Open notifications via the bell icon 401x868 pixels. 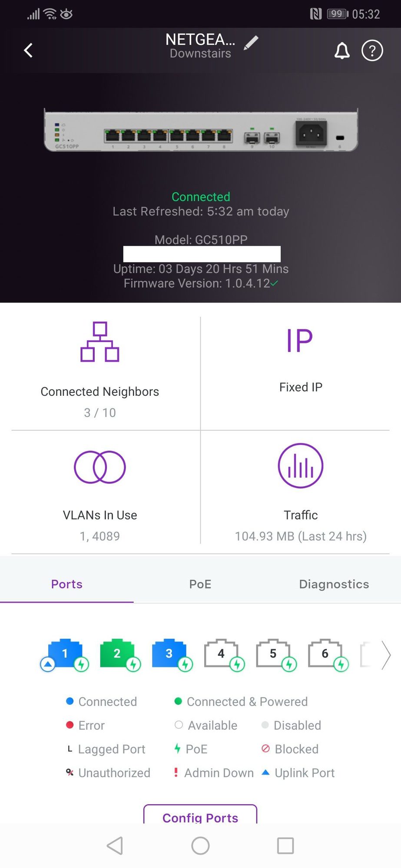point(341,50)
